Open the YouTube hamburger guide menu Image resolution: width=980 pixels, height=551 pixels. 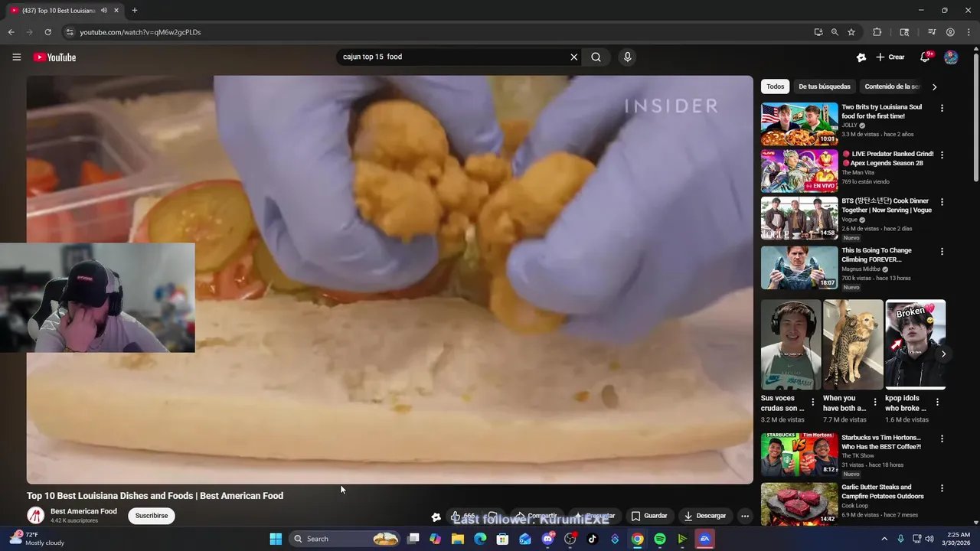[x=16, y=57]
